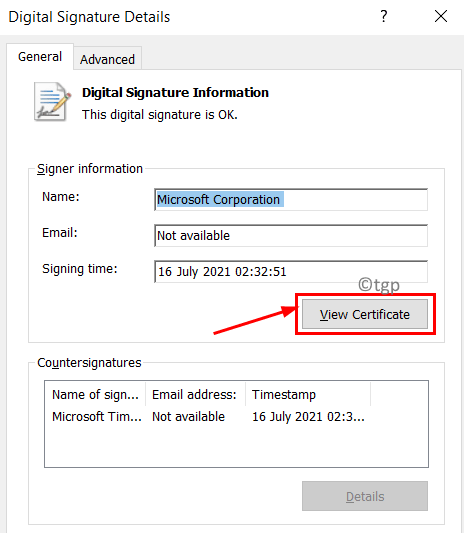The width and height of the screenshot is (464, 533).
Task: Click the 'Digital Signature Information' heading
Action: pyautogui.click(x=175, y=92)
